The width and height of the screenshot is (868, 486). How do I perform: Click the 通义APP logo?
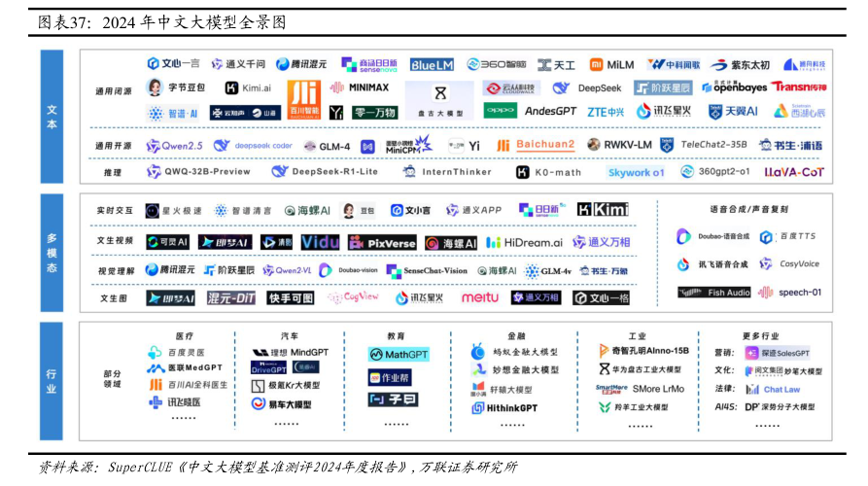pyautogui.click(x=474, y=210)
